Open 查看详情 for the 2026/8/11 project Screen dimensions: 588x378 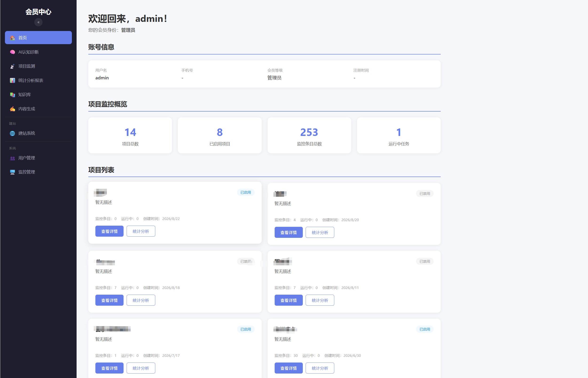click(288, 300)
